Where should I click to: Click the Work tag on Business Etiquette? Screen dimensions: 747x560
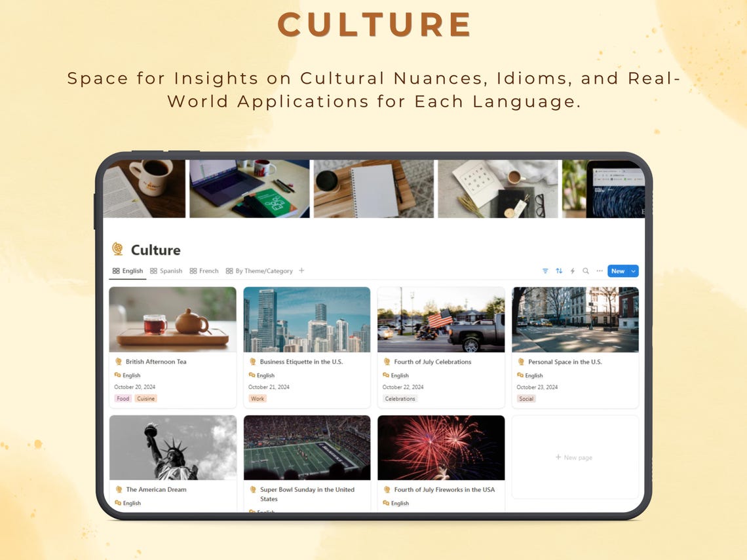(x=258, y=399)
